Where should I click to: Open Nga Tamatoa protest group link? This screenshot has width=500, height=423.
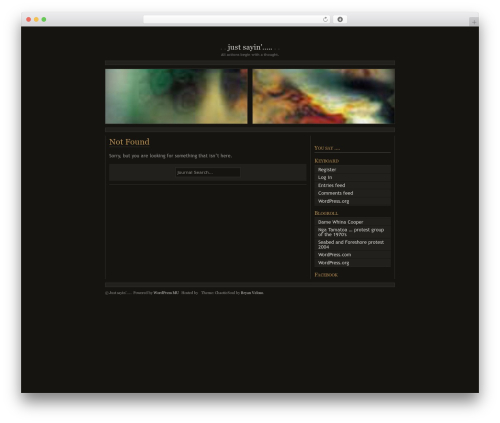pyautogui.click(x=351, y=232)
